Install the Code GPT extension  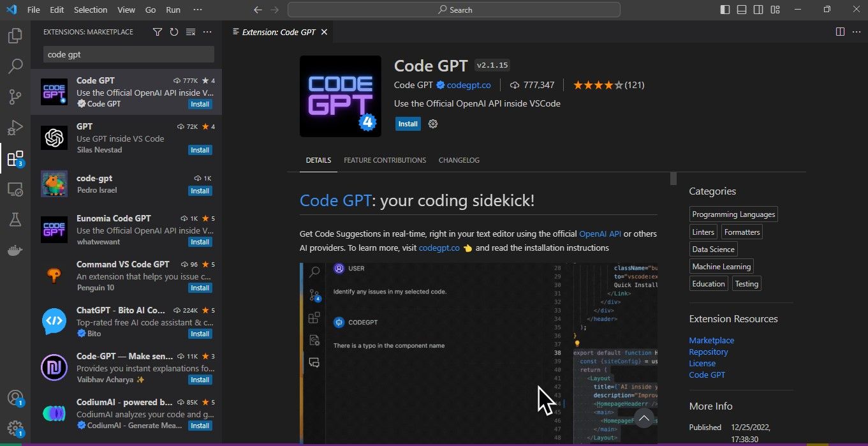click(x=408, y=124)
